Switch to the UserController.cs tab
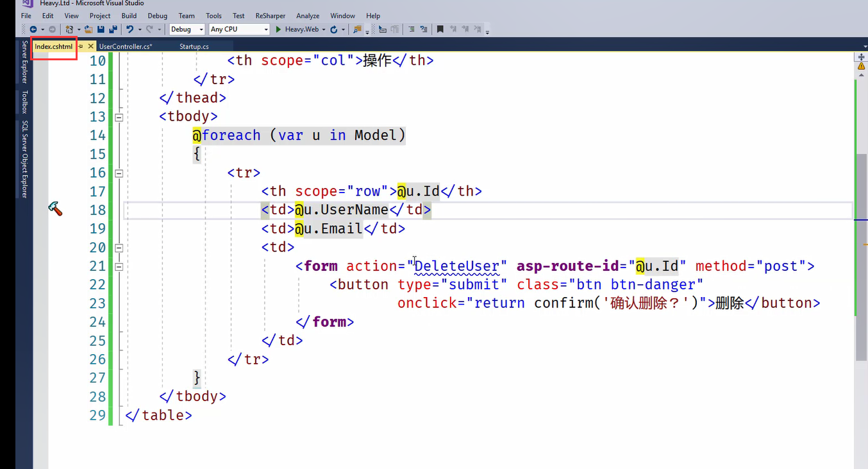This screenshot has height=469, width=868. (126, 46)
